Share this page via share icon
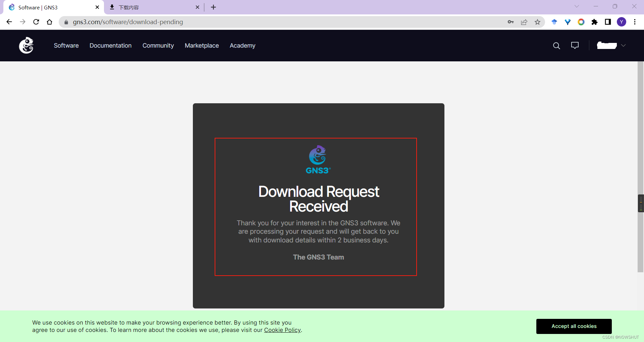 524,22
